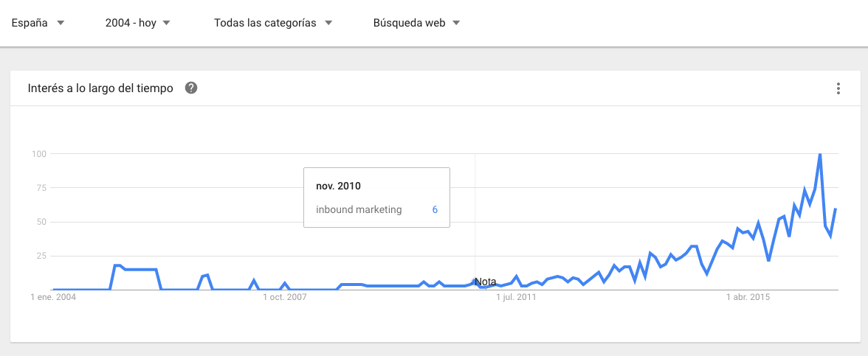
Task: Click the Interés a lo largo del tiempo title
Action: coord(100,88)
